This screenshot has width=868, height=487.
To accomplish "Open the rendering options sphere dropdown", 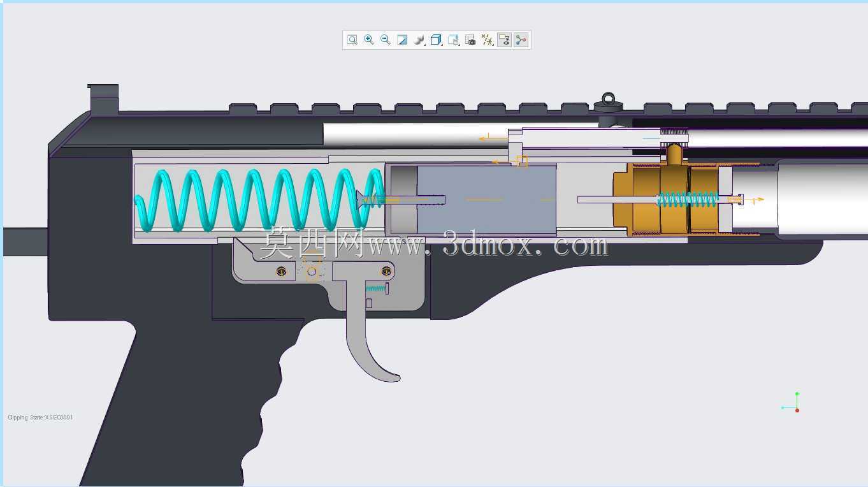I will tap(419, 40).
